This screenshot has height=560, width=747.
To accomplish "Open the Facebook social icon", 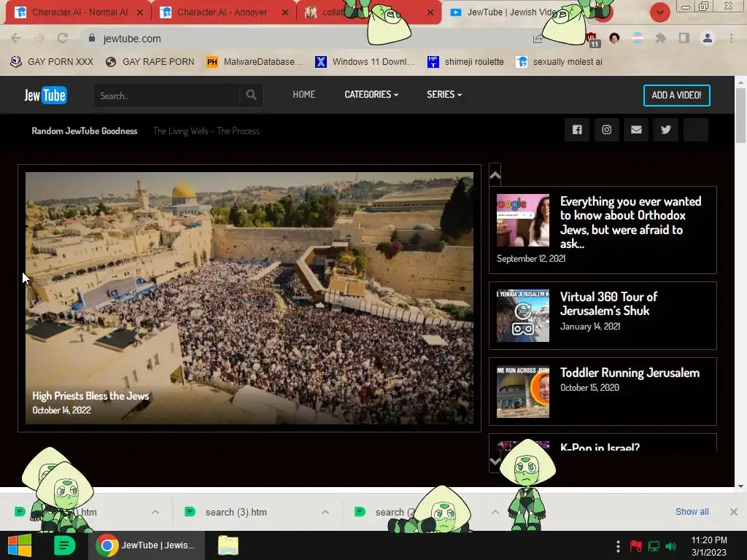I will (x=577, y=130).
